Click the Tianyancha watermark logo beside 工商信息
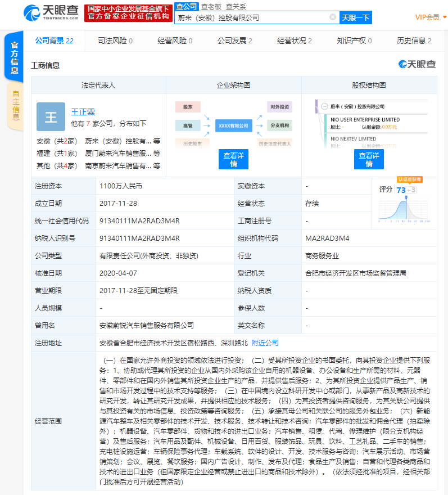The image size is (448, 495). pos(417,65)
